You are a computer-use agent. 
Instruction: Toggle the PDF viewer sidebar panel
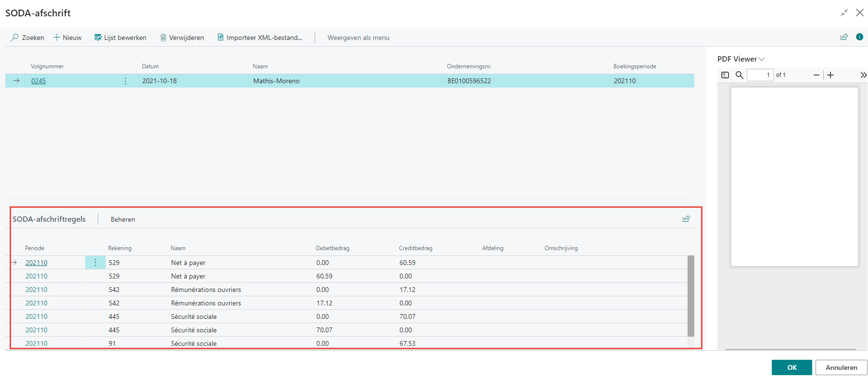725,75
